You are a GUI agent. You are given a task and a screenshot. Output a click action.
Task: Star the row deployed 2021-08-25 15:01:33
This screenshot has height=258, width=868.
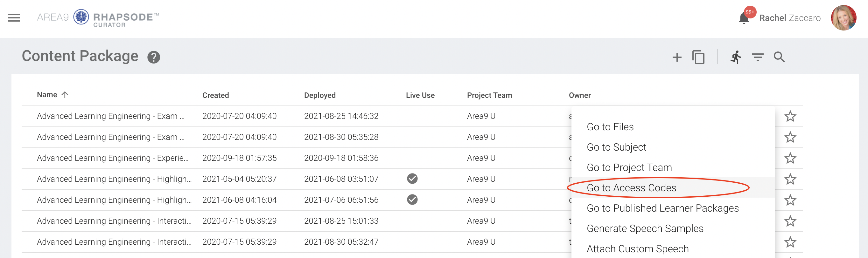(790, 221)
